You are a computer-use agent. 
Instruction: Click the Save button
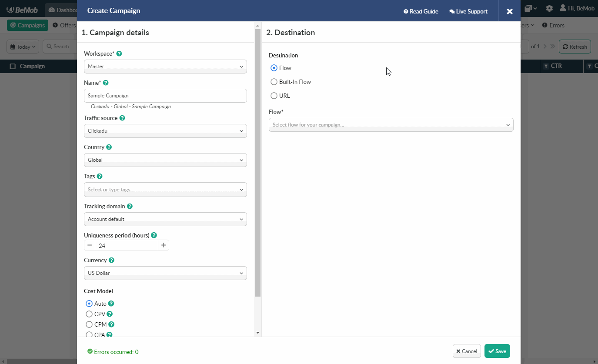(x=497, y=351)
